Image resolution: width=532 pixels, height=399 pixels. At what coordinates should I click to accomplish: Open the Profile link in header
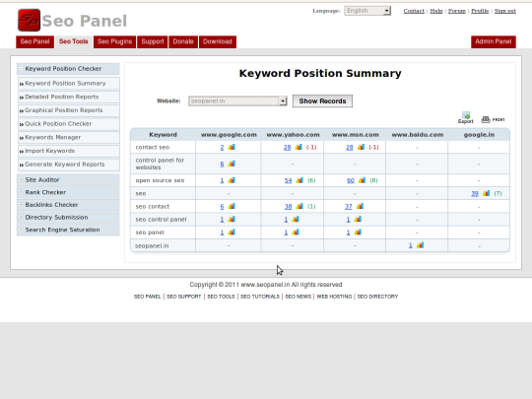[480, 11]
